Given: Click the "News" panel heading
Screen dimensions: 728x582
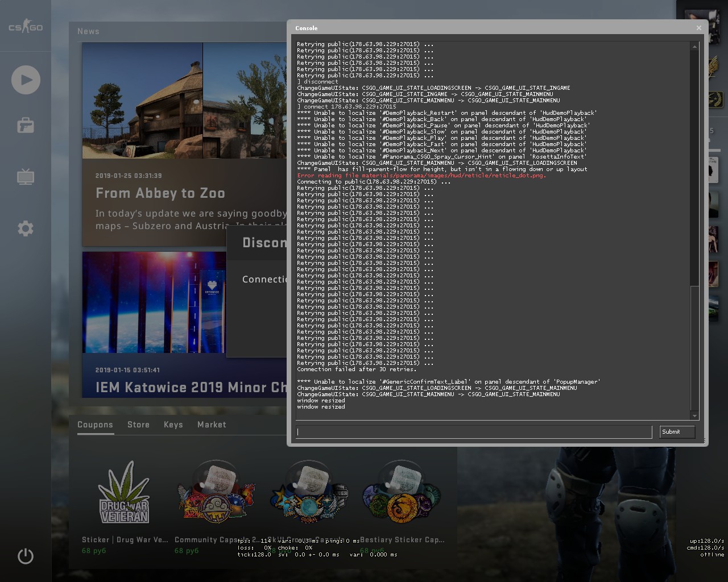Looking at the screenshot, I should click(88, 31).
